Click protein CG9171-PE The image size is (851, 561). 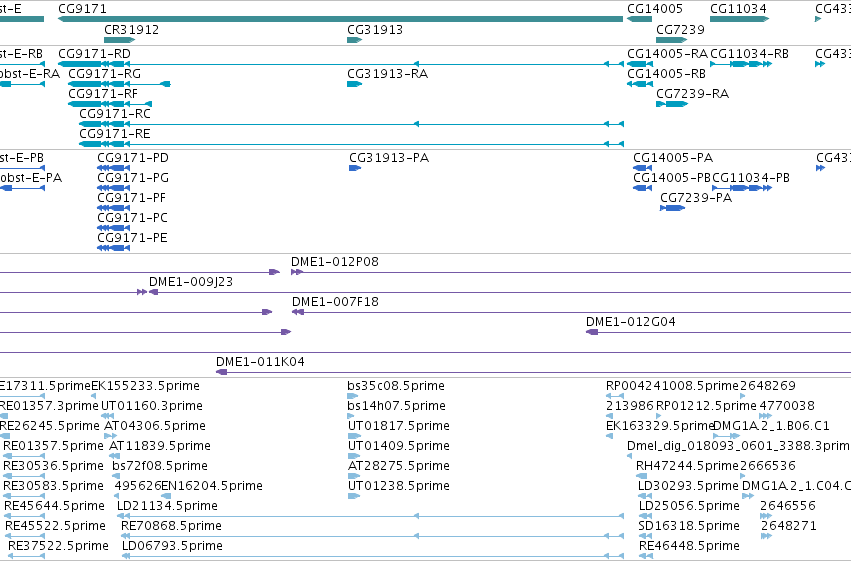tap(132, 238)
